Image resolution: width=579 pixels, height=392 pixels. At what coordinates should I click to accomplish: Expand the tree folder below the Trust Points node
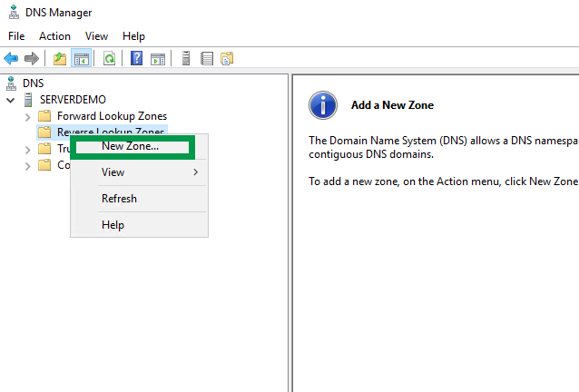point(27,165)
